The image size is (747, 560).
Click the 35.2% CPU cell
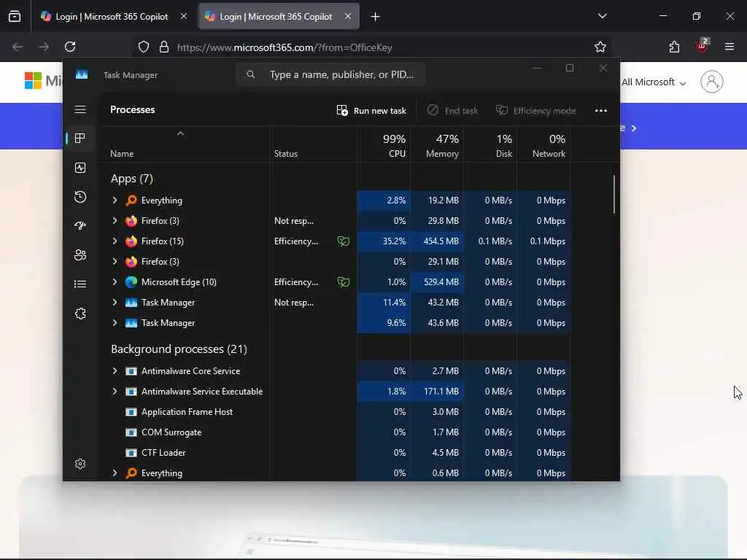pos(384,241)
